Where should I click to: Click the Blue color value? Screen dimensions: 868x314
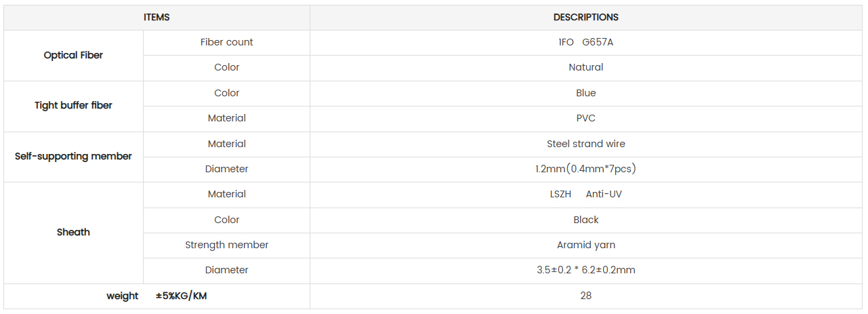click(586, 93)
